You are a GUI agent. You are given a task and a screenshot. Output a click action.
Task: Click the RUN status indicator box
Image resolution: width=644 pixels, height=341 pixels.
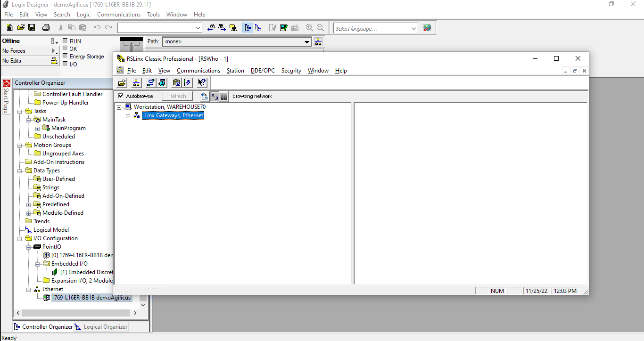point(65,41)
